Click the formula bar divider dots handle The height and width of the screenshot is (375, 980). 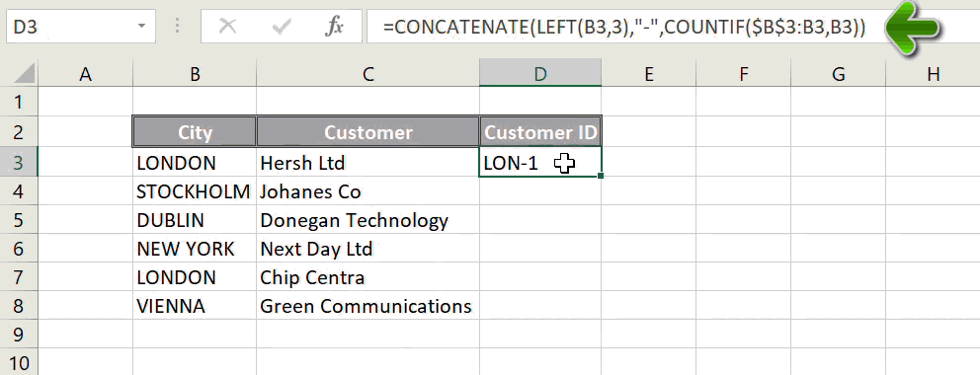[x=178, y=27]
